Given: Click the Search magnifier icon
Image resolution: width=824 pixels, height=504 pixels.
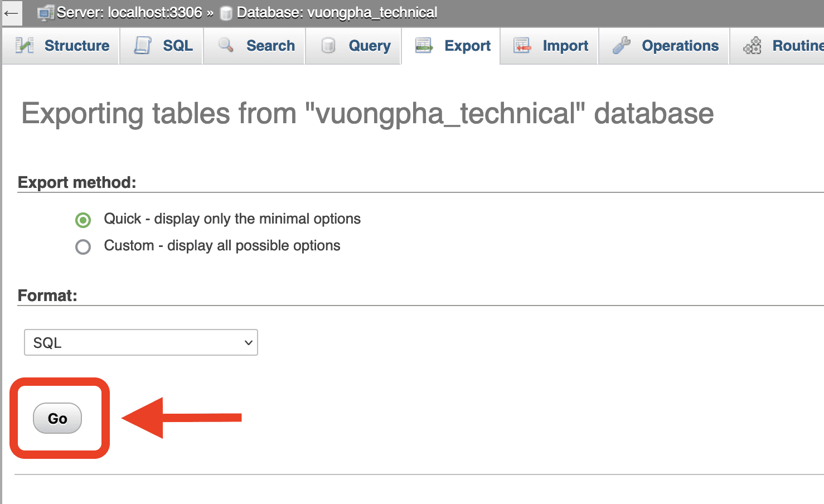Looking at the screenshot, I should 226,45.
